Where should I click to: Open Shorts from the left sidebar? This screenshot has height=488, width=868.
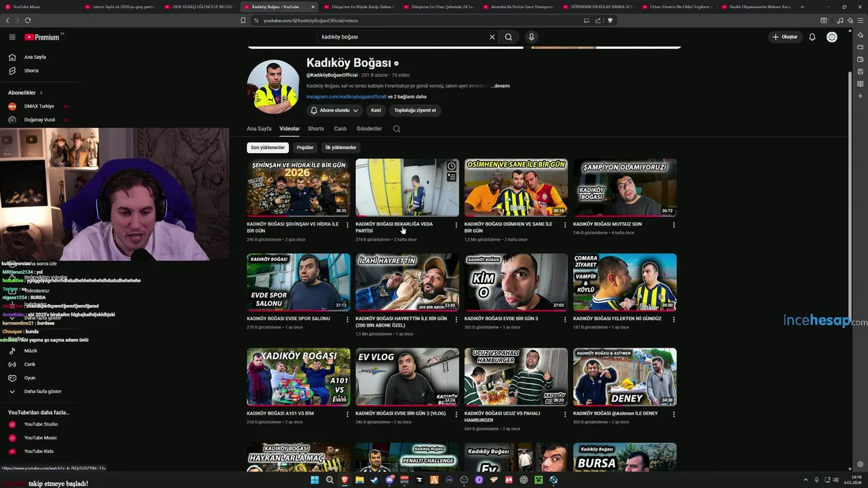click(31, 70)
